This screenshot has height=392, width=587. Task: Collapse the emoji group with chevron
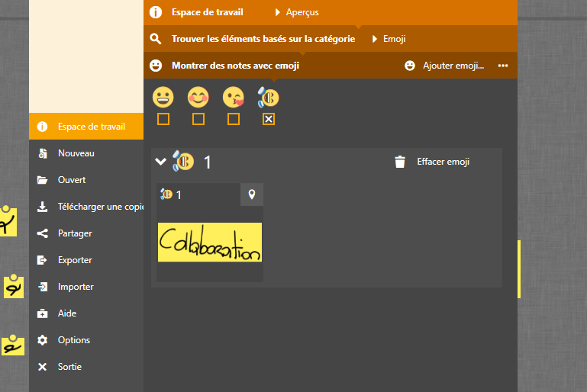pos(160,162)
